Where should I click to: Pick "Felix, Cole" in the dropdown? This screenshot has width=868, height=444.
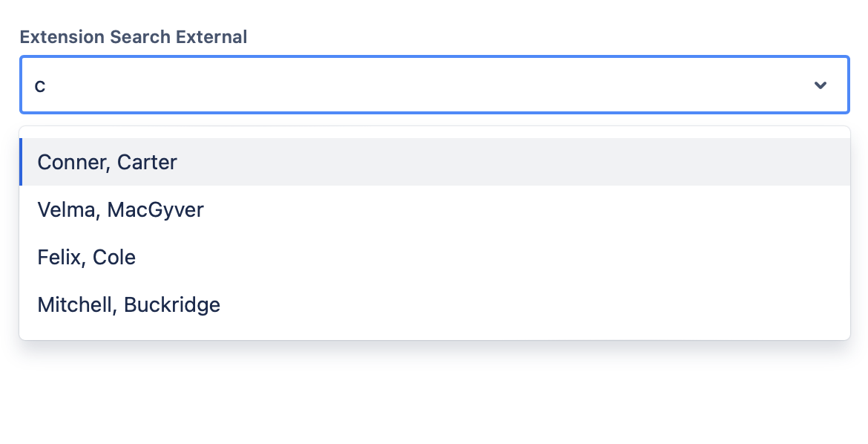pos(86,257)
